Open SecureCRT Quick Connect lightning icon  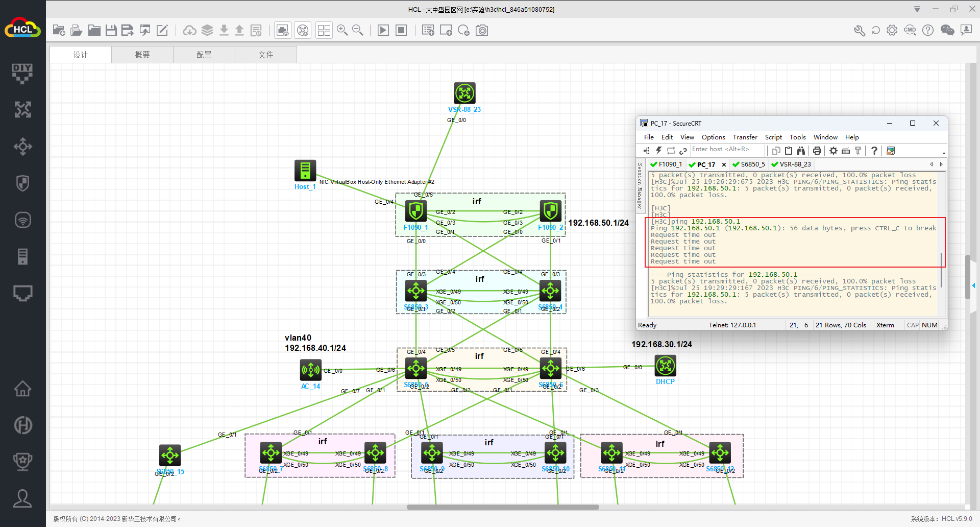(x=659, y=151)
